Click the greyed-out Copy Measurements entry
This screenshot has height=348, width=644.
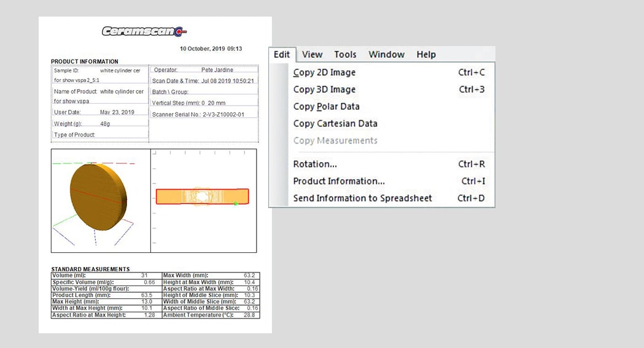335,141
